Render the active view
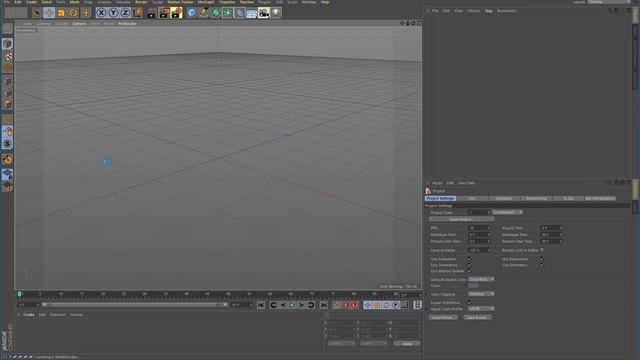640x360 pixels. point(151,13)
